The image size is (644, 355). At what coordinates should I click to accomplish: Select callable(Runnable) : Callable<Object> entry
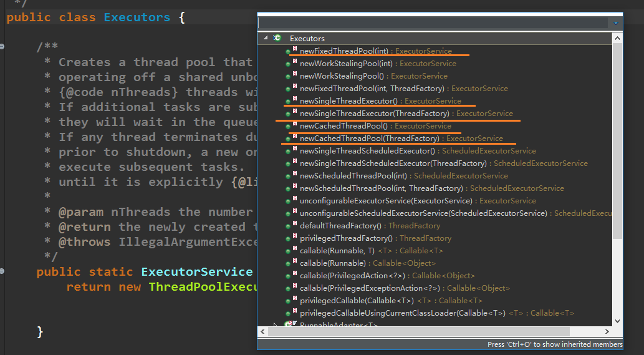tap(368, 263)
